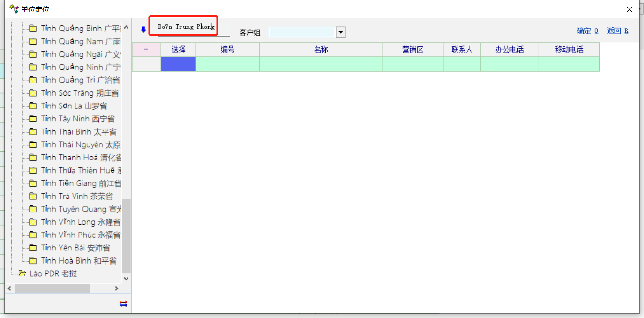Click the Tỉnh Trà Vinh folder icon
This screenshot has width=644, height=318.
click(x=33, y=196)
